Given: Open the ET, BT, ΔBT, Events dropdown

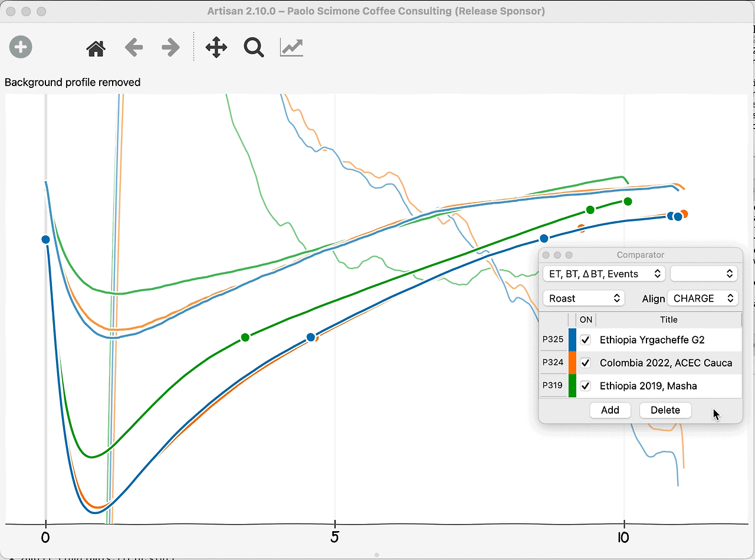Looking at the screenshot, I should click(604, 274).
